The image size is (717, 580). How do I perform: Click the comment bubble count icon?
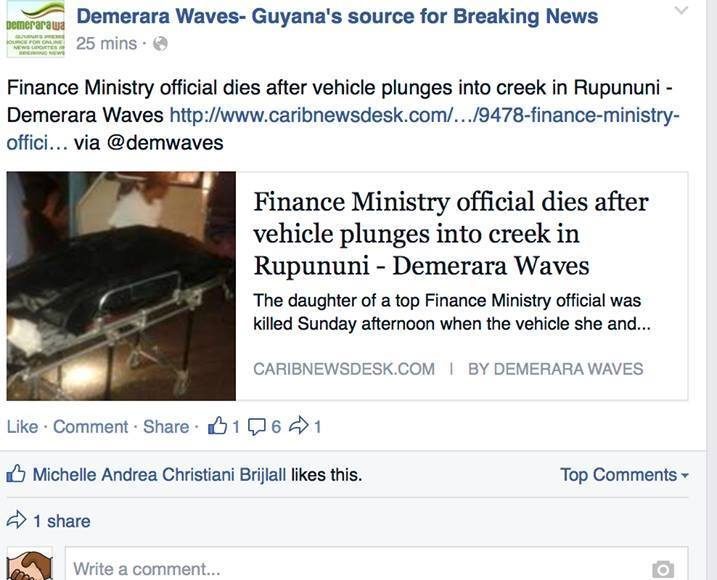pos(257,427)
